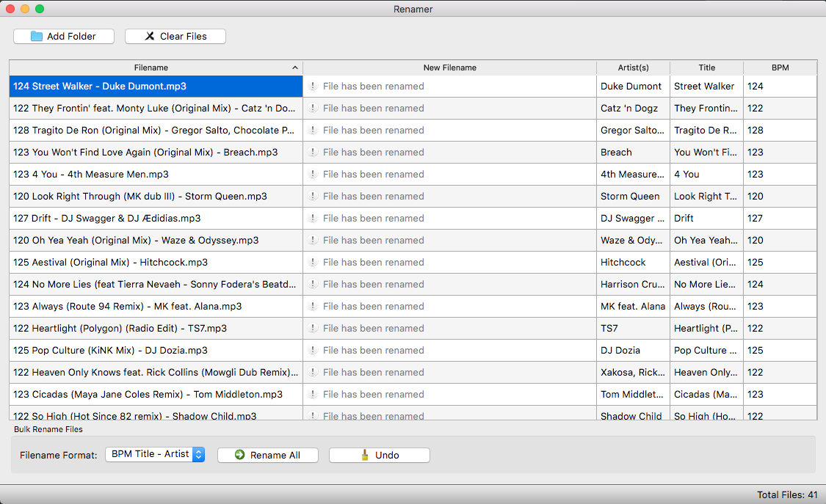This screenshot has height=504, width=826.
Task: Select file 124 No More Lies
Action: pos(155,285)
